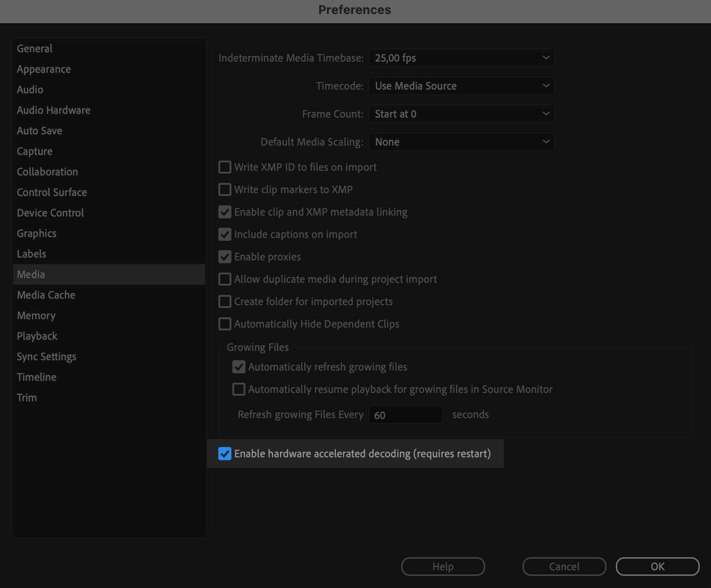
Task: Enable Write clip markers to XMP
Action: (x=224, y=189)
